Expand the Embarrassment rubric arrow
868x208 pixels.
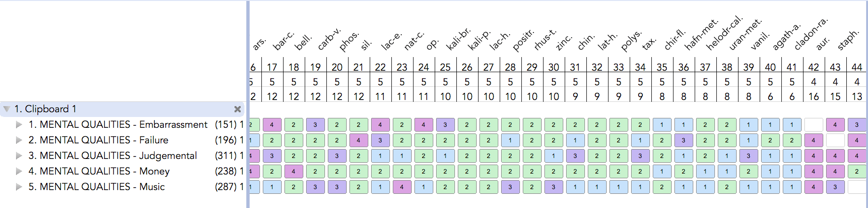click(19, 125)
